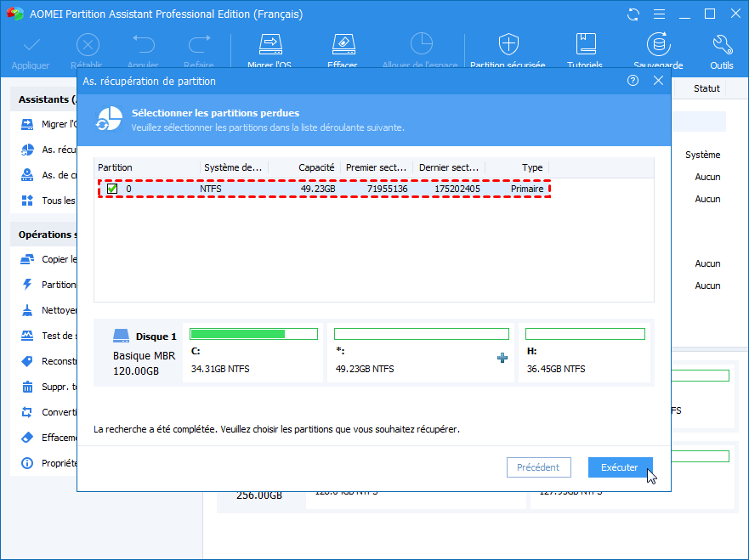Select the C: 34.31GB NTFS partition block
This screenshot has width=749, height=560.
tap(253, 353)
